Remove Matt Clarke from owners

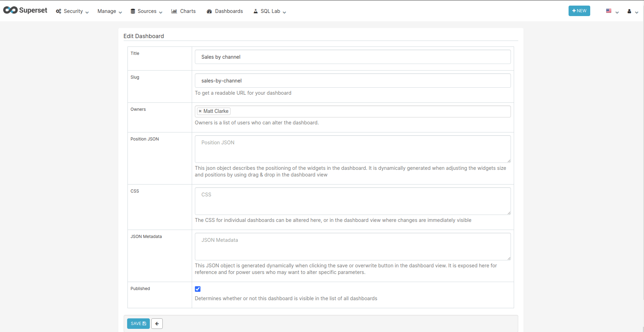tap(200, 111)
